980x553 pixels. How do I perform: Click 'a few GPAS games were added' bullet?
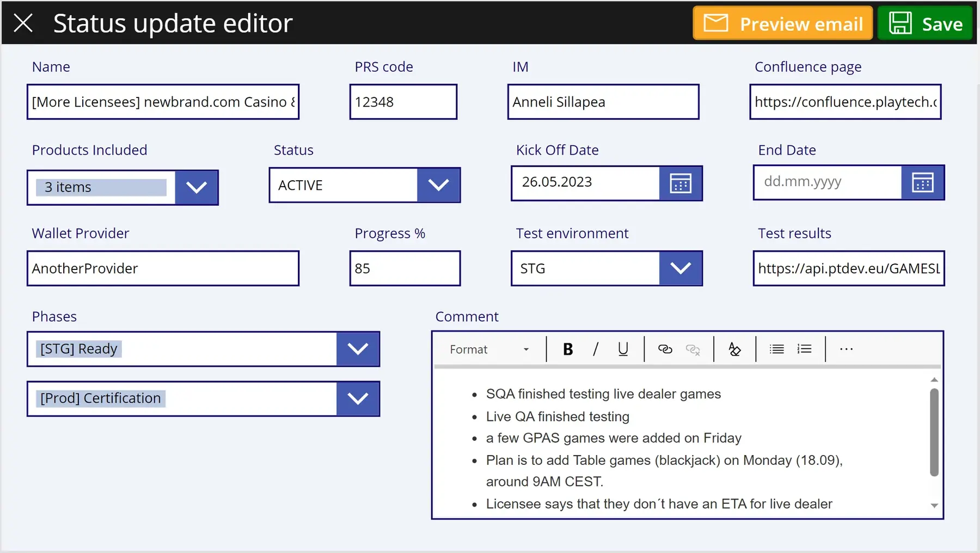(x=614, y=438)
